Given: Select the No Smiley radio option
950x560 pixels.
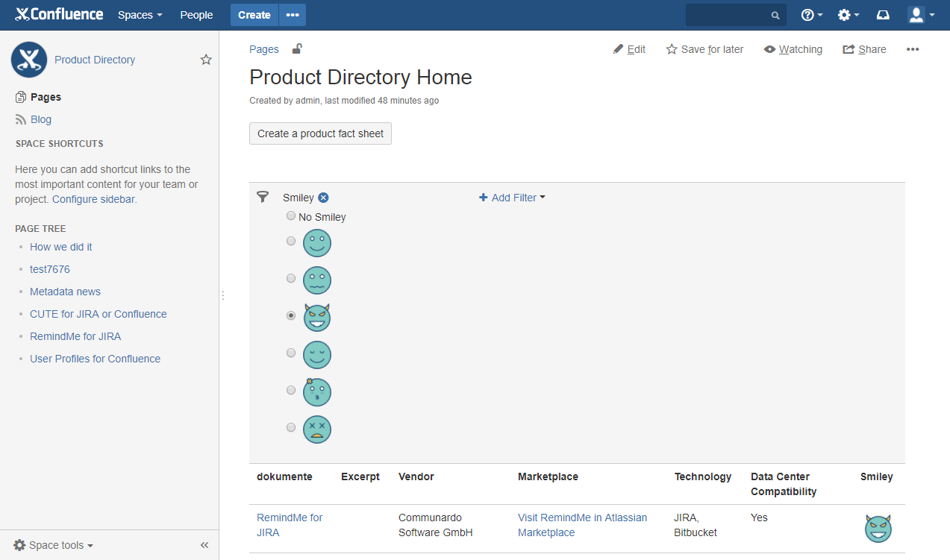Looking at the screenshot, I should point(291,216).
